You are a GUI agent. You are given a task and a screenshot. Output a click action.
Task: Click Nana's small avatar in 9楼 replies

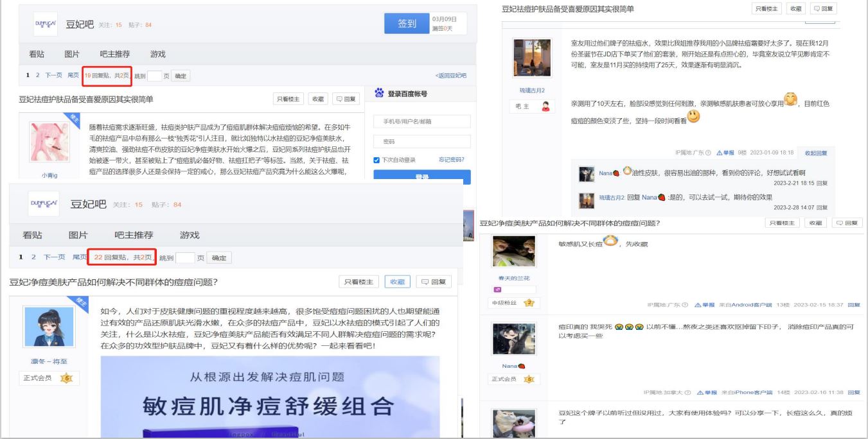click(x=586, y=175)
